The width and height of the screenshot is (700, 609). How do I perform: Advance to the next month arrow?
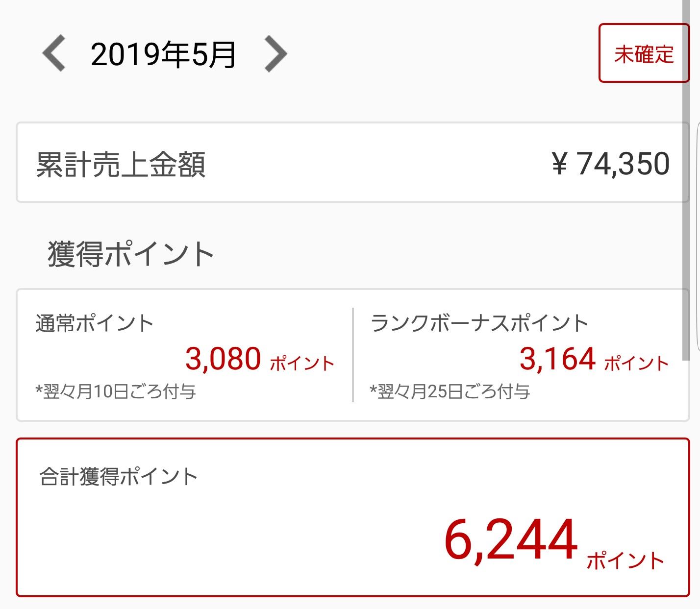click(275, 54)
